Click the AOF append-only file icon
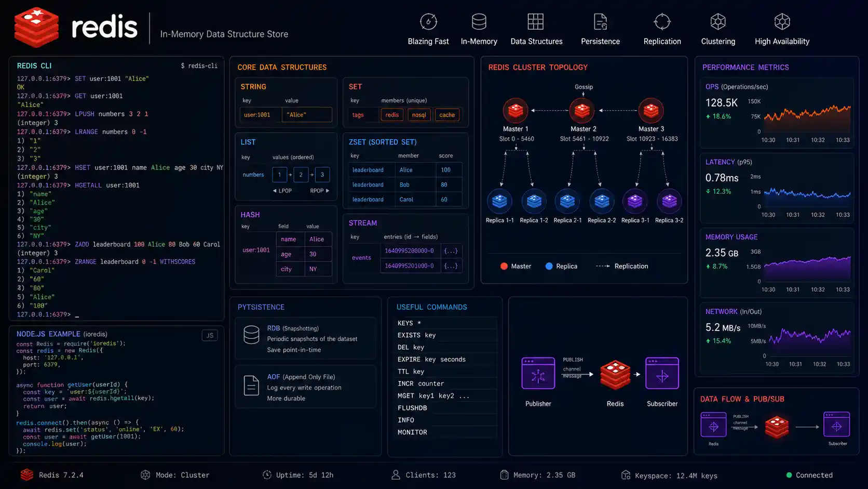The height and width of the screenshot is (489, 868). tap(251, 386)
